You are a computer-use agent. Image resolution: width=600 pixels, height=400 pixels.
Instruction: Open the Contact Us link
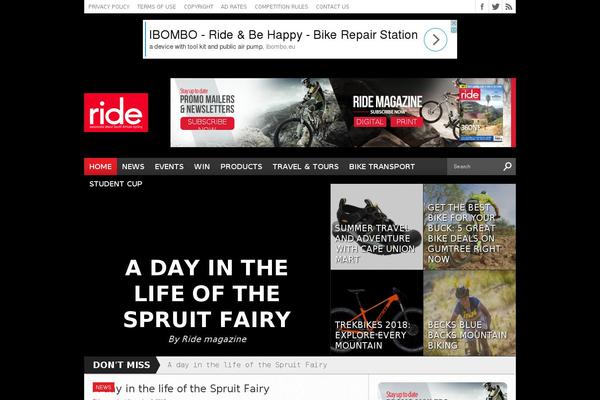coord(333,7)
